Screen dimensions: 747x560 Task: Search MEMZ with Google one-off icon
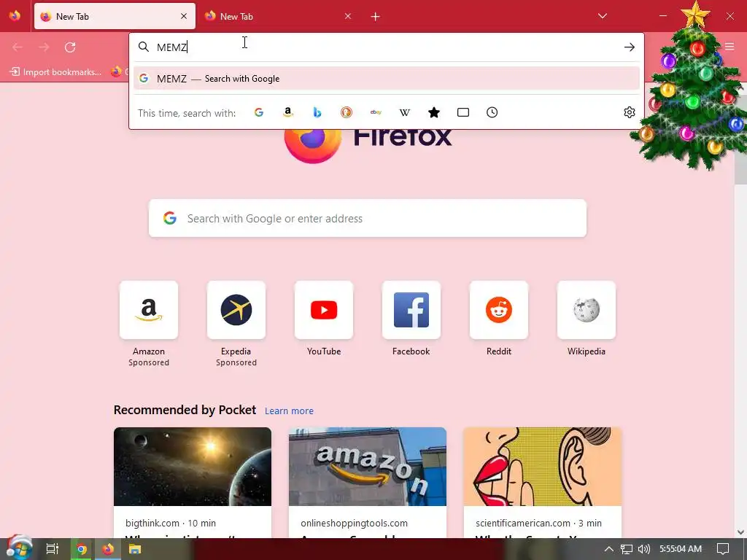(259, 112)
